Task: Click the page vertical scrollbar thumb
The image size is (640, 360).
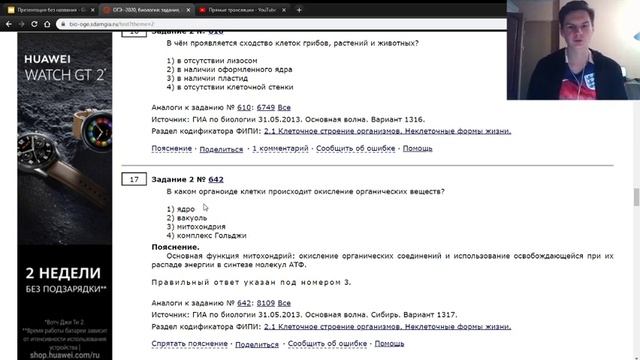Action: (636, 197)
